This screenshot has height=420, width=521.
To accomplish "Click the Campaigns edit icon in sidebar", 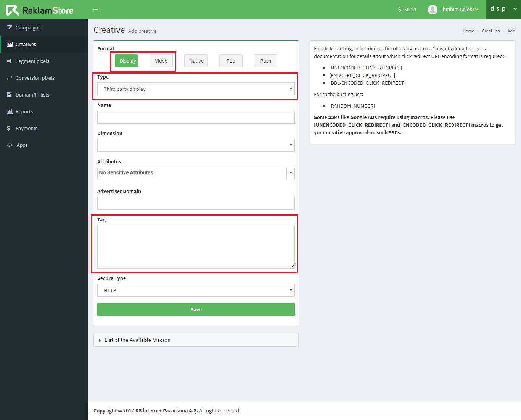I will [x=10, y=27].
